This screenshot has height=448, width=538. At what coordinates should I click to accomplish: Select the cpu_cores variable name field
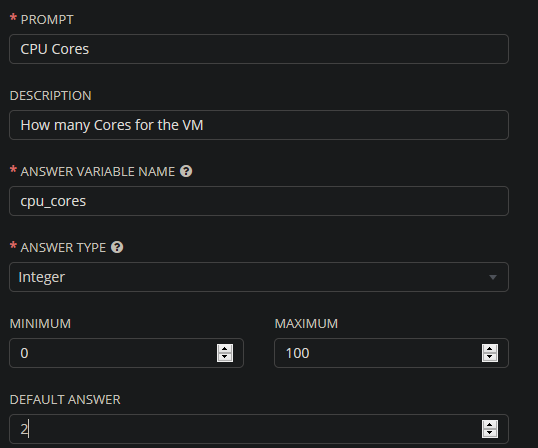[259, 201]
